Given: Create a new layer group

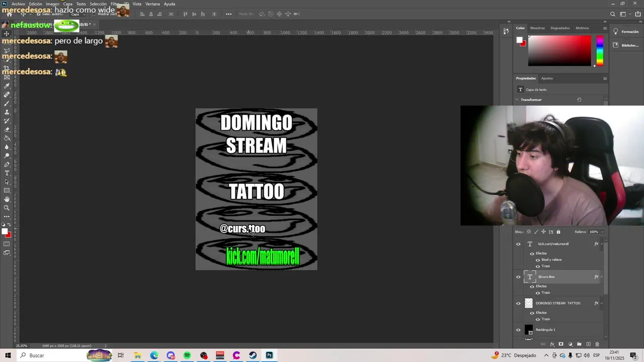Looking at the screenshot, I should click(x=579, y=344).
